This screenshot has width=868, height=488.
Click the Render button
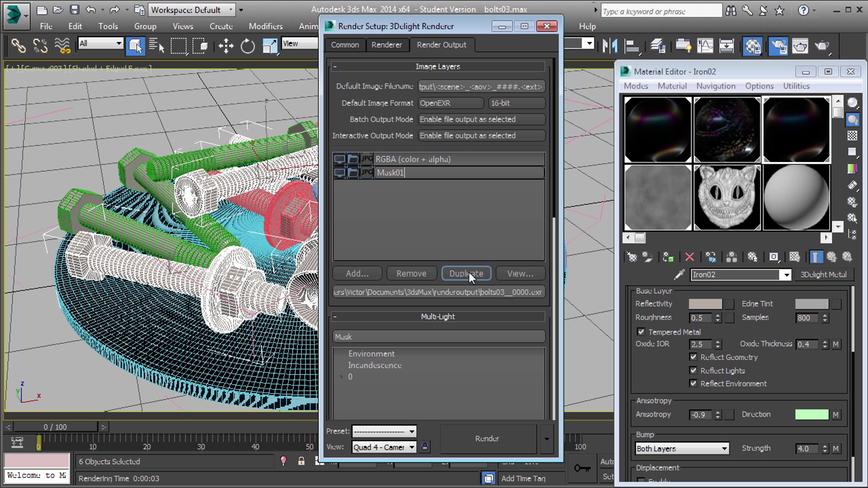point(487,438)
